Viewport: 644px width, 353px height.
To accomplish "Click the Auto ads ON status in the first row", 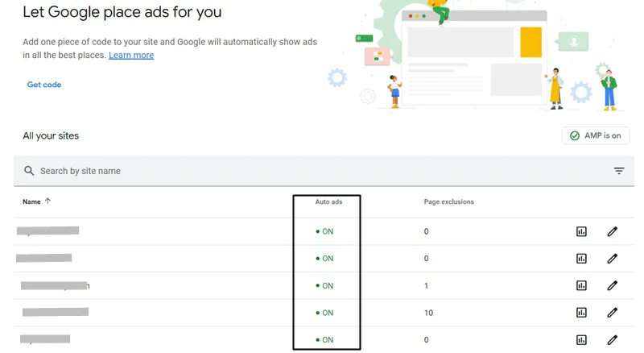I will coord(325,232).
